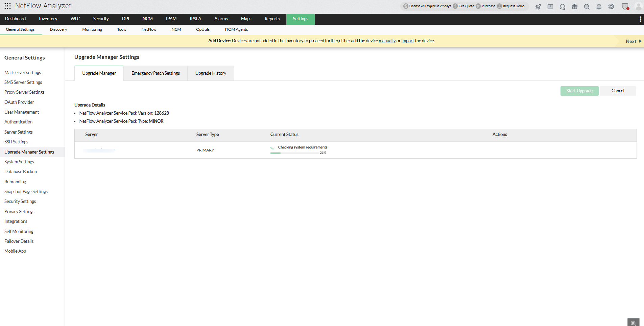Open the WLC menu
This screenshot has height=326, width=644.
click(75, 19)
